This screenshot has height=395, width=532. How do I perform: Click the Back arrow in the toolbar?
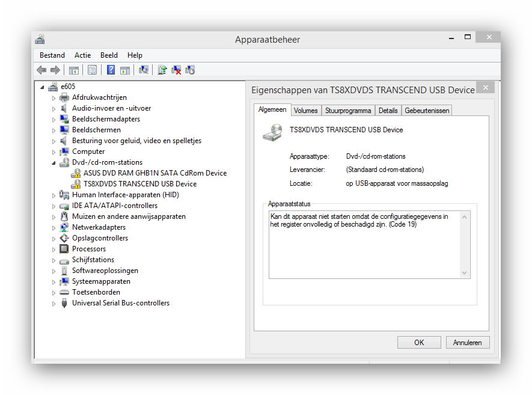41,70
